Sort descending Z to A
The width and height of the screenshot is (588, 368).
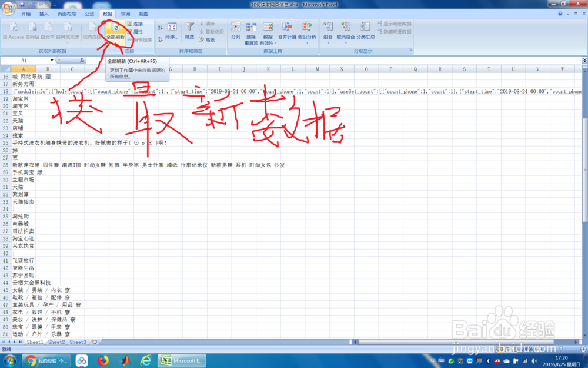coord(160,39)
